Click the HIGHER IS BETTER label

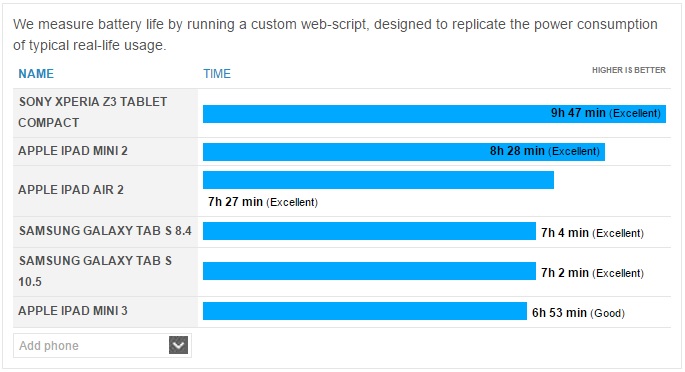[629, 70]
